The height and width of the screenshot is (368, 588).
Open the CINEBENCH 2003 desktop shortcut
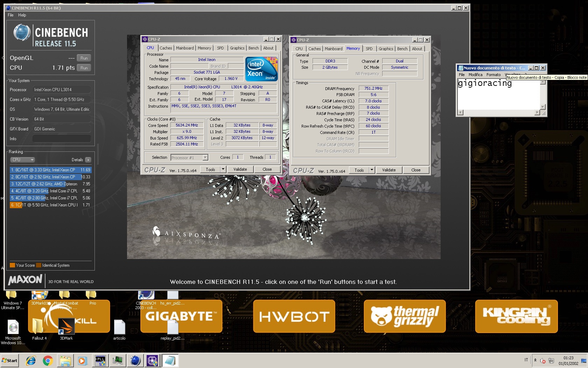(146, 300)
